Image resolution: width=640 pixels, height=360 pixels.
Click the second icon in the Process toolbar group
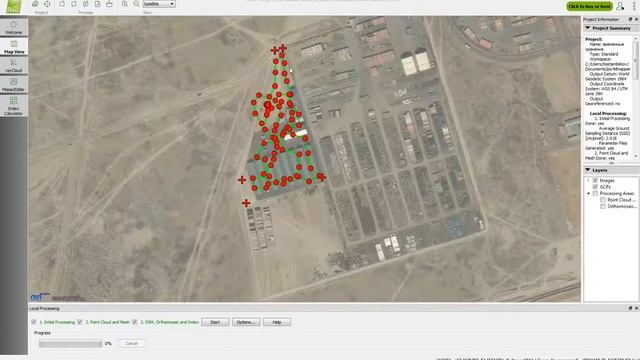[x=74, y=4]
